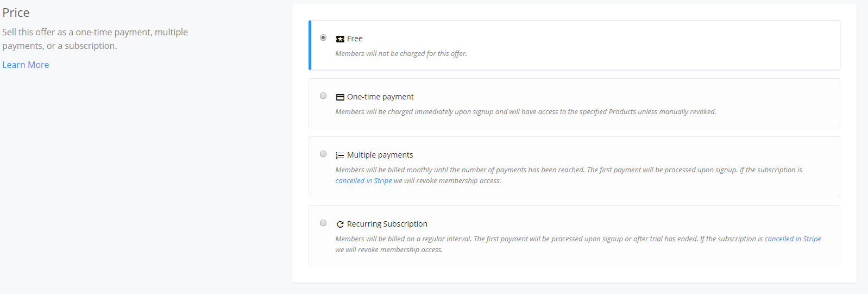Follow cancelled in Stripe link under Multiple payments
Viewport: 868px width, 294px height.
click(363, 181)
